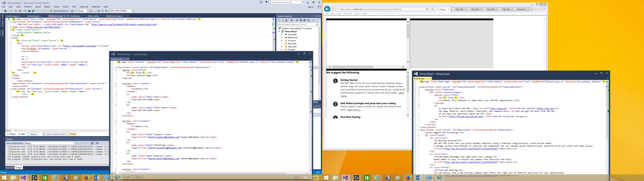Screen dimensions: 644x181
Task: Click the Undo arrow icon
Action: pyautogui.click(x=38, y=11)
